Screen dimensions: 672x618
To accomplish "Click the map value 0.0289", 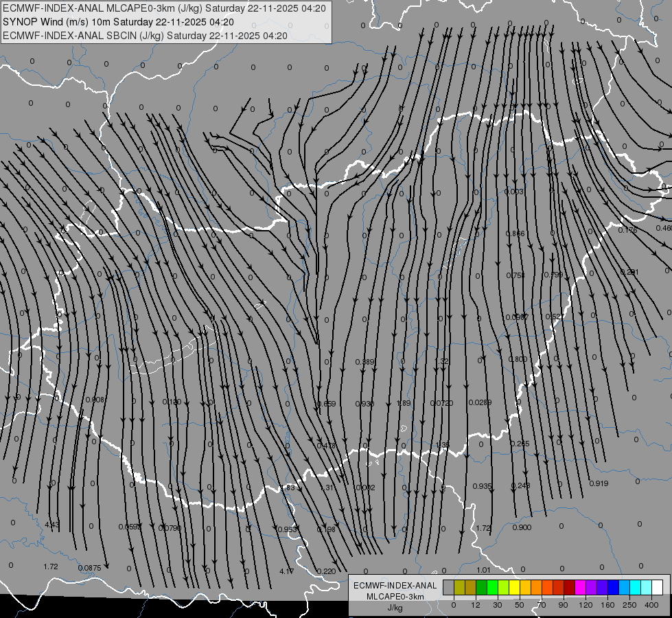I will 480,402.
